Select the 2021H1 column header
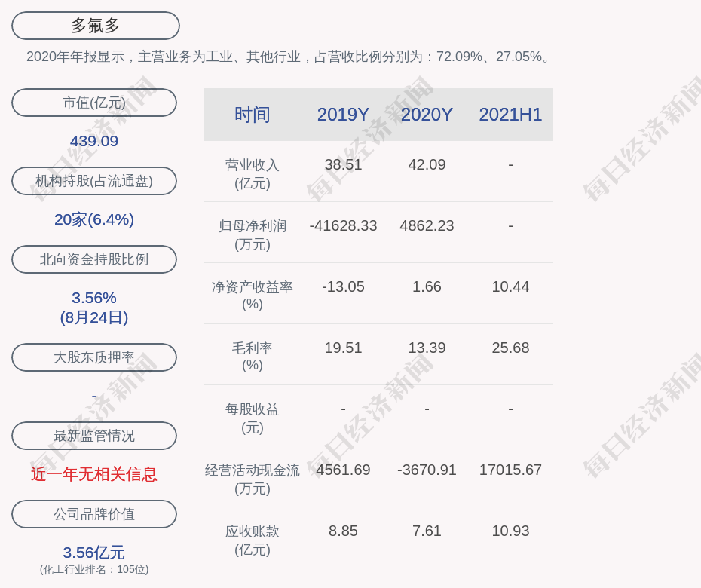The image size is (701, 588). pos(510,115)
